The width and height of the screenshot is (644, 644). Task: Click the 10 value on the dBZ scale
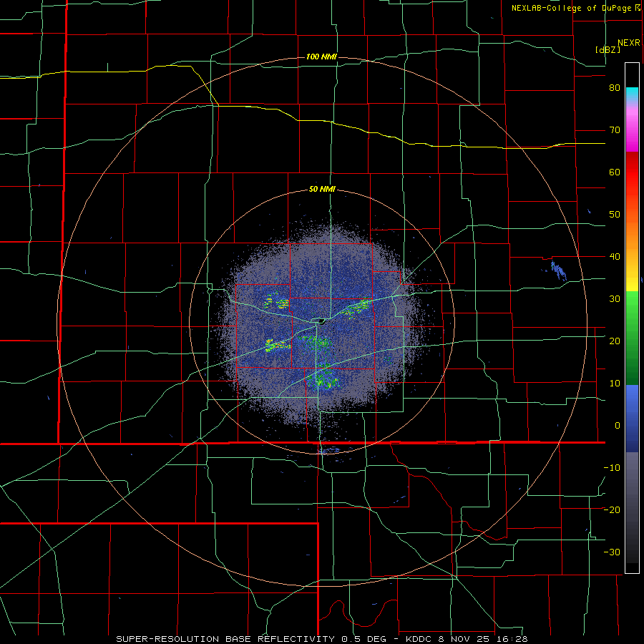tap(615, 384)
